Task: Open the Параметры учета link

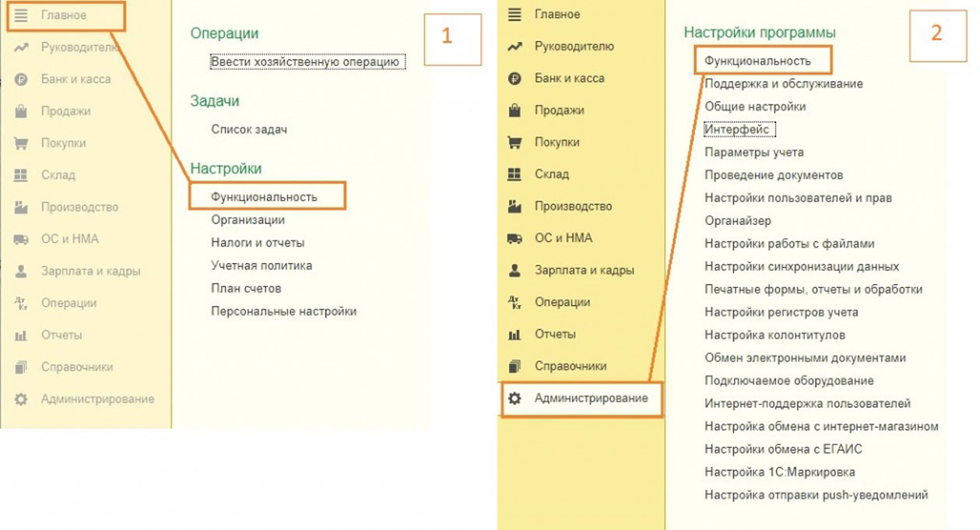Action: (x=754, y=153)
